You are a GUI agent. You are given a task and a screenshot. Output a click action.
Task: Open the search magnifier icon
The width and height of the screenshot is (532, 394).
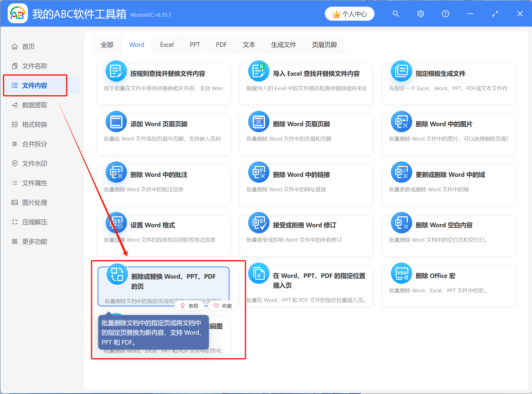point(396,14)
